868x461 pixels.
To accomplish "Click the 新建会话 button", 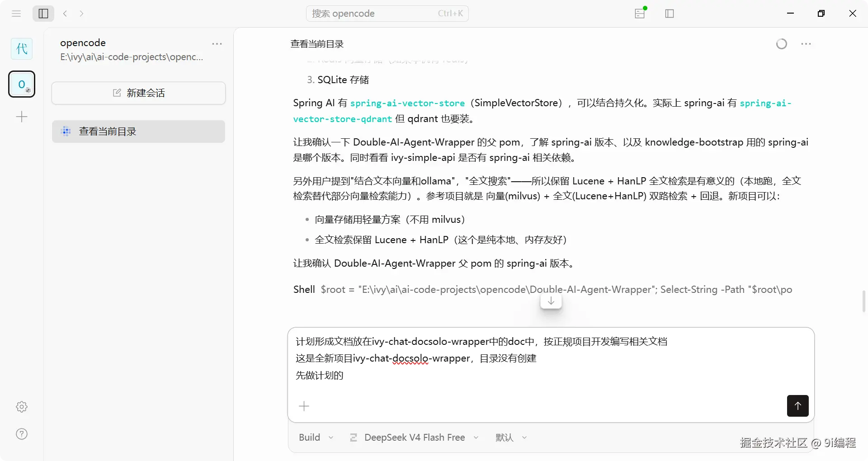I will click(x=138, y=93).
